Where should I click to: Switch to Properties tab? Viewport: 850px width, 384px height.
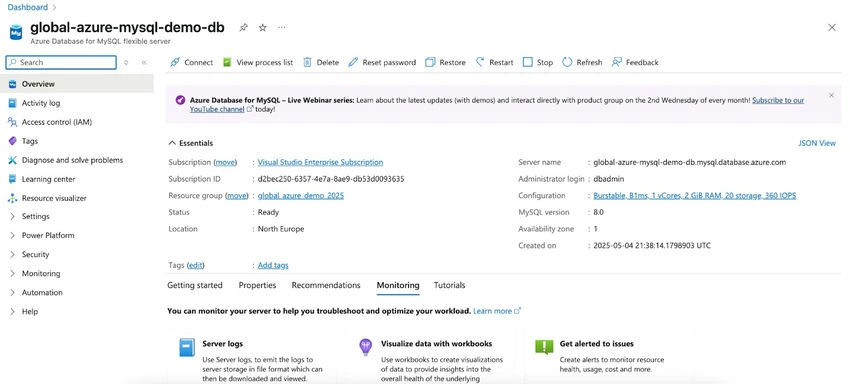pyautogui.click(x=257, y=285)
